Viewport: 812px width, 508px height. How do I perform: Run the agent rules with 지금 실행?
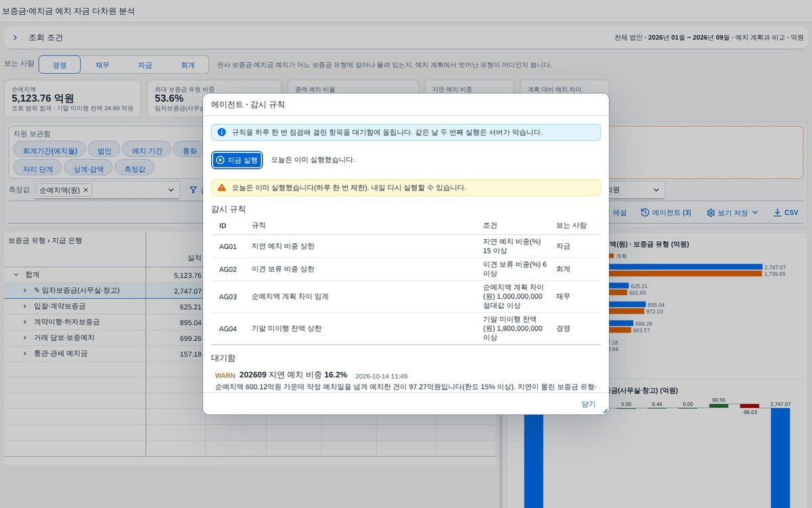point(237,160)
